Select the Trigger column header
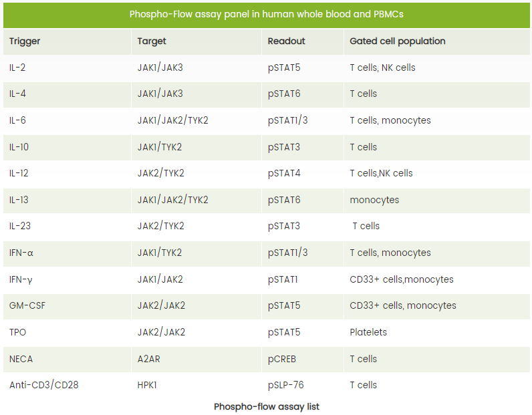532x415 pixels. coord(68,41)
